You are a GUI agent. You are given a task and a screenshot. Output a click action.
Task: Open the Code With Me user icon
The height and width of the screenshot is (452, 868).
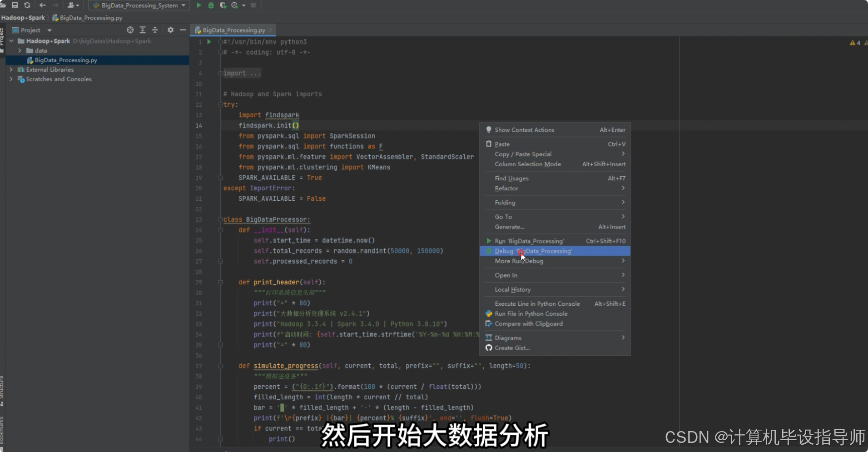pyautogui.click(x=73, y=5)
